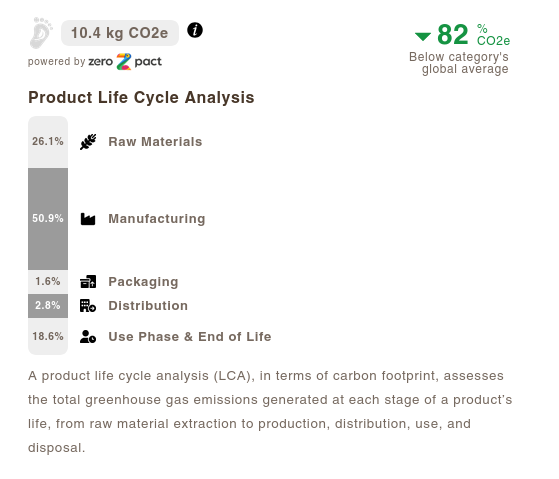This screenshot has width=559, height=479.
Task: Click the Use Phase person-clock icon
Action: click(88, 336)
